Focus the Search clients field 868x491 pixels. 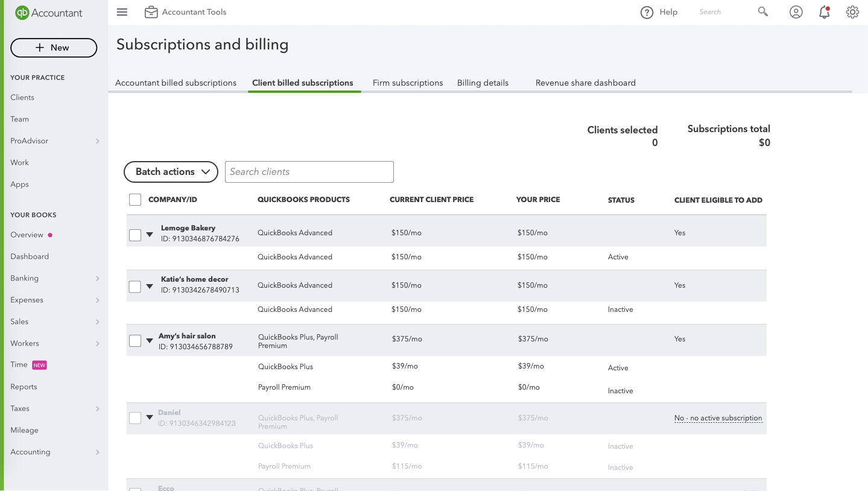[309, 172]
